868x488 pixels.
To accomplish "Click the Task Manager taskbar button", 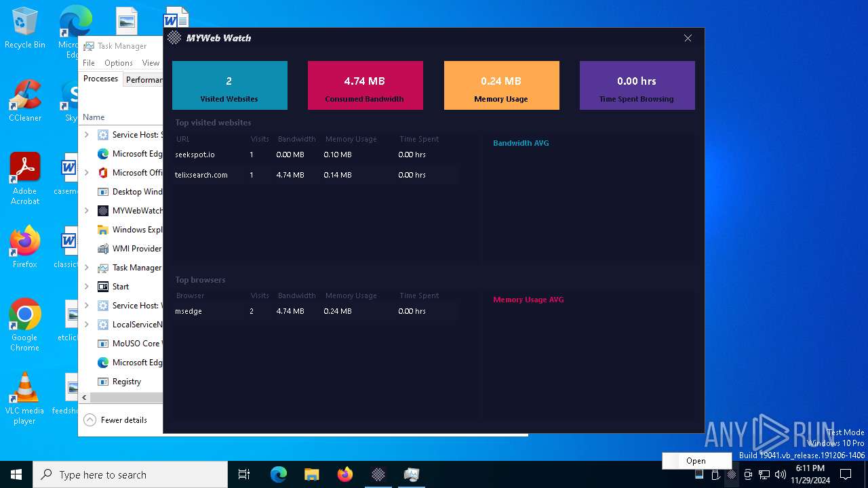I will (412, 474).
